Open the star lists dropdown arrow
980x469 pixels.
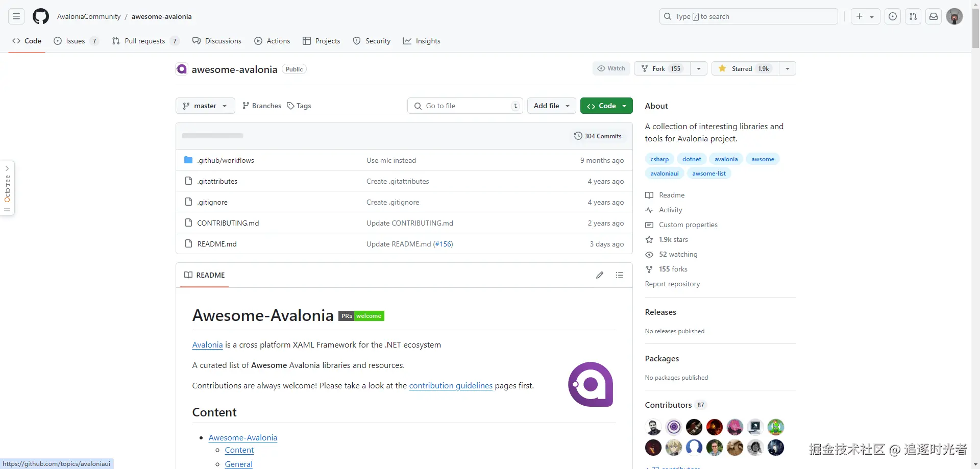(788, 68)
